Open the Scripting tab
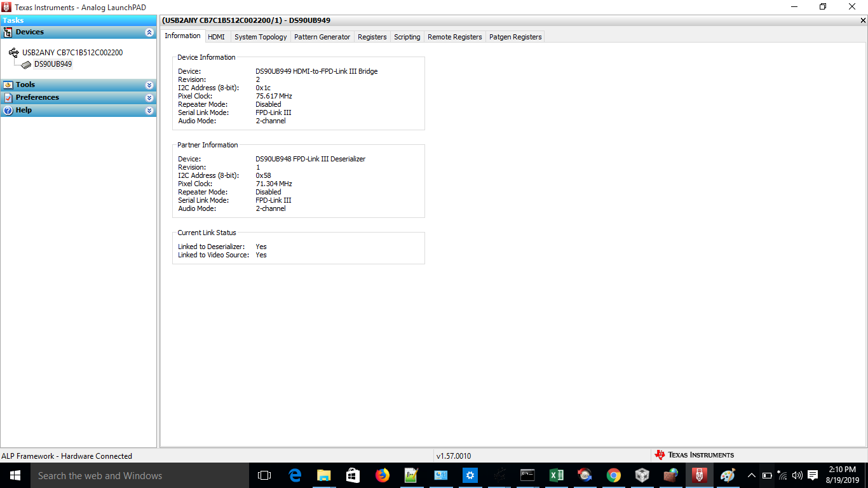 click(x=407, y=37)
